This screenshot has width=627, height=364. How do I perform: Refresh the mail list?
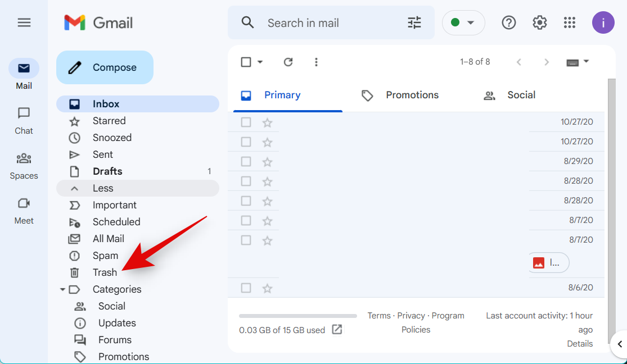point(288,62)
